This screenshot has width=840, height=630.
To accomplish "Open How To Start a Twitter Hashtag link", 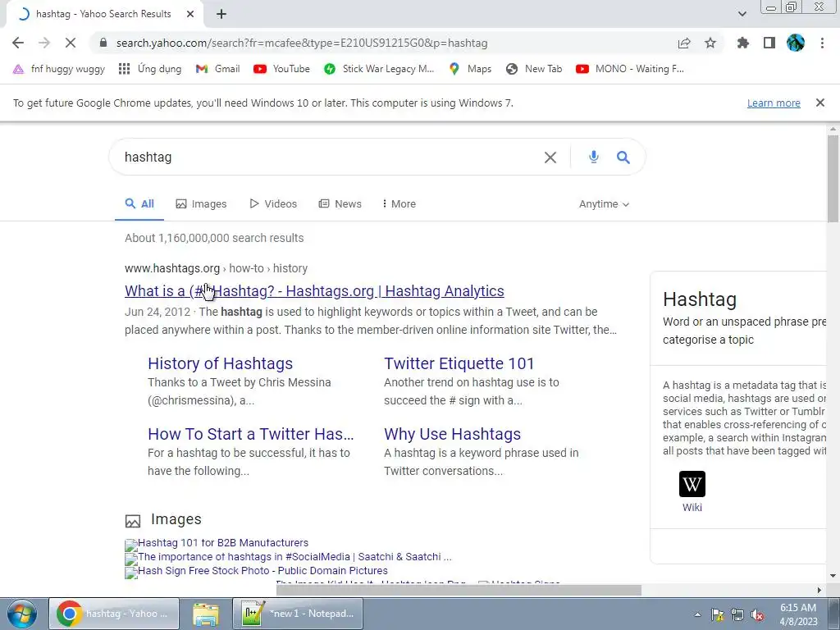I will 251,434.
